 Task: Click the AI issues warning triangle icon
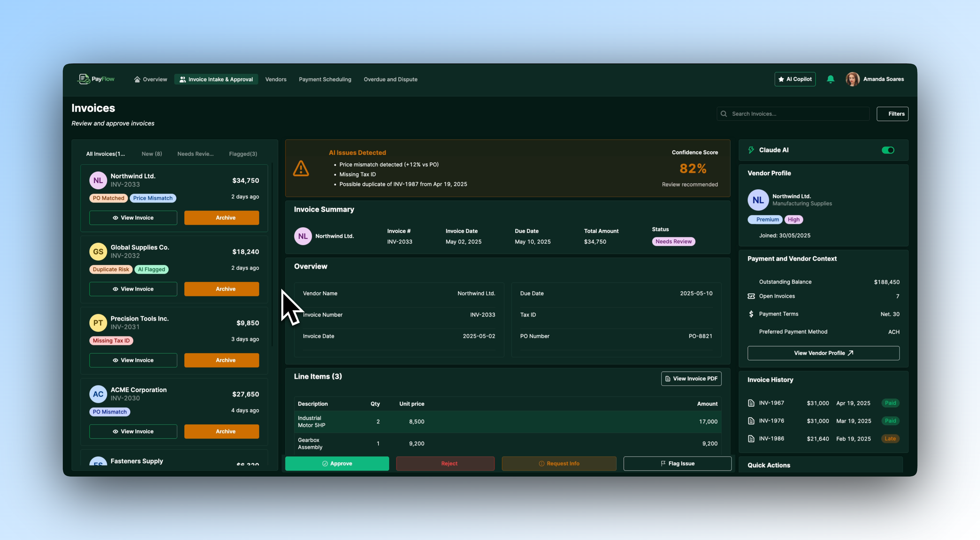click(301, 169)
